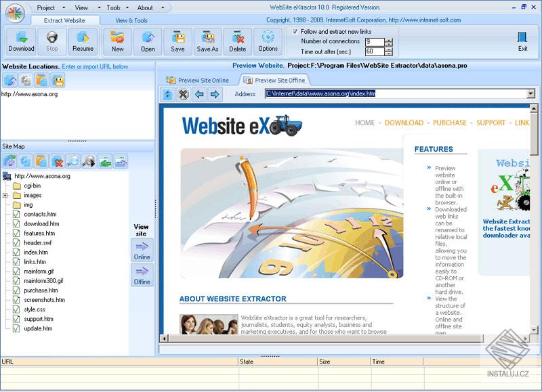
Task: Click into the Address input field
Action: tap(396, 93)
